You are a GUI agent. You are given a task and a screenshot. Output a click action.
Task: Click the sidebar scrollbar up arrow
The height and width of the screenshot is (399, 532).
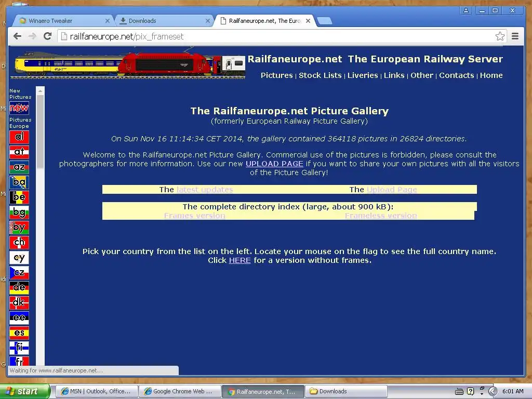[40, 91]
